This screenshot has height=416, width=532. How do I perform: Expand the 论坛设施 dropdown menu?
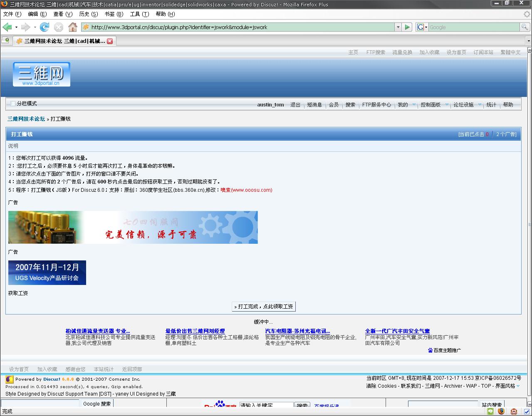[480, 105]
